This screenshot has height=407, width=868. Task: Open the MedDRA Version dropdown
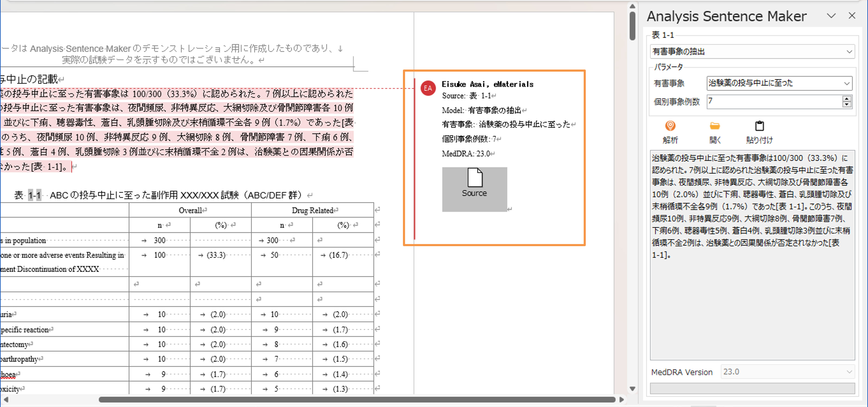849,372
